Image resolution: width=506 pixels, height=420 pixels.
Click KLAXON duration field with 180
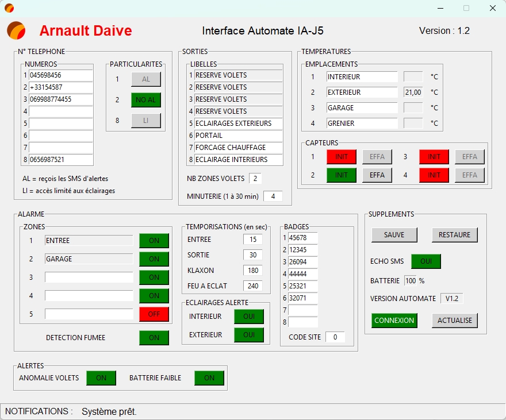point(252,271)
